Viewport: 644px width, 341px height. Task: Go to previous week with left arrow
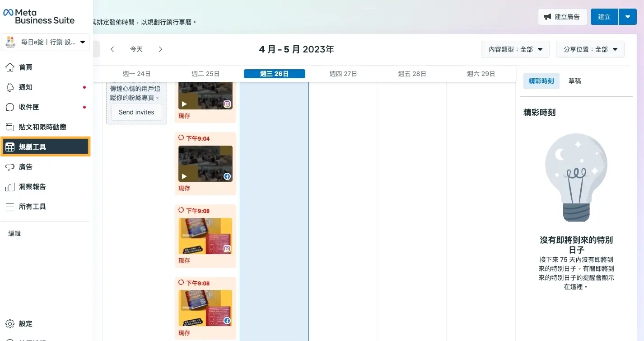tap(112, 49)
